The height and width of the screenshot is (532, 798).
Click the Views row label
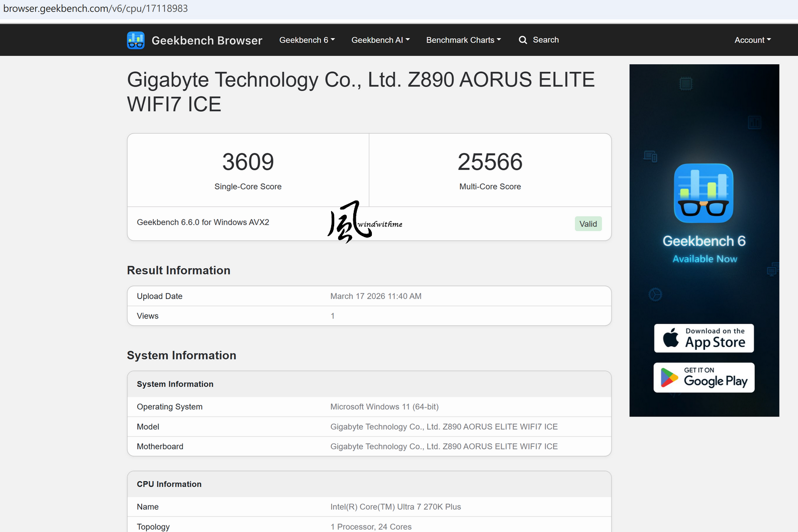coord(148,316)
